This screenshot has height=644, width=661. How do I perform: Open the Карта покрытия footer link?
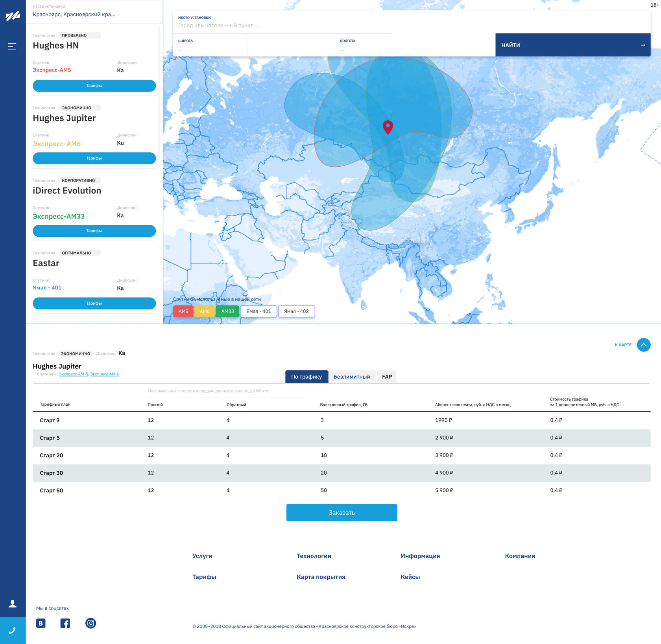(x=321, y=577)
